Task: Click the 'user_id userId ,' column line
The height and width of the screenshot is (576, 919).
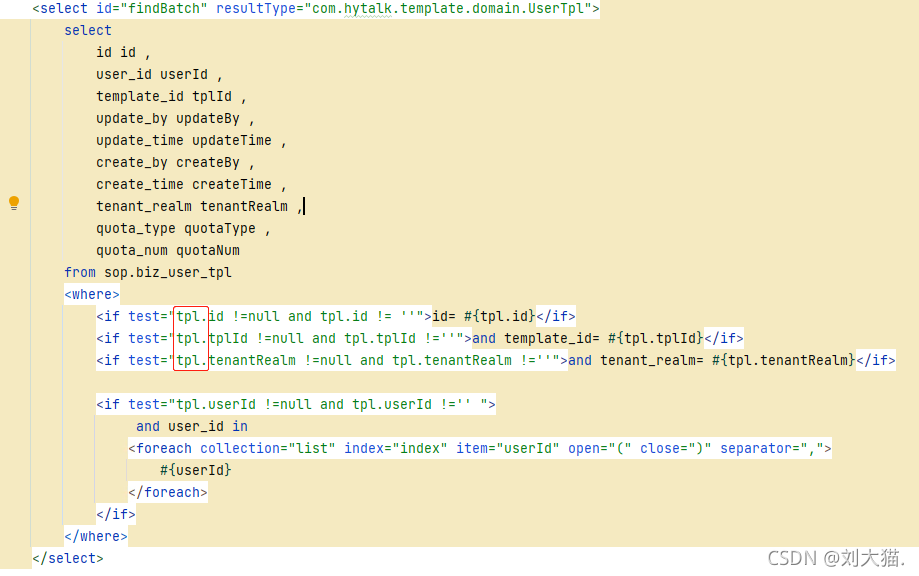Action: [159, 74]
